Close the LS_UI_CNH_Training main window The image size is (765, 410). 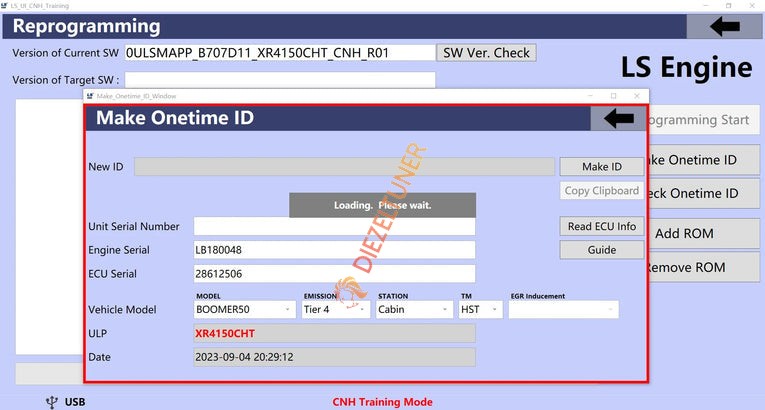click(752, 6)
